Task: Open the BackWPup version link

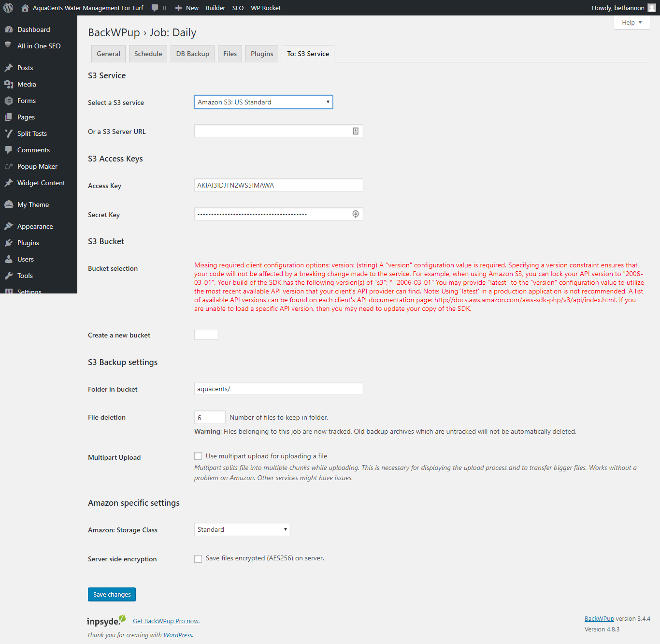Action: (x=599, y=619)
